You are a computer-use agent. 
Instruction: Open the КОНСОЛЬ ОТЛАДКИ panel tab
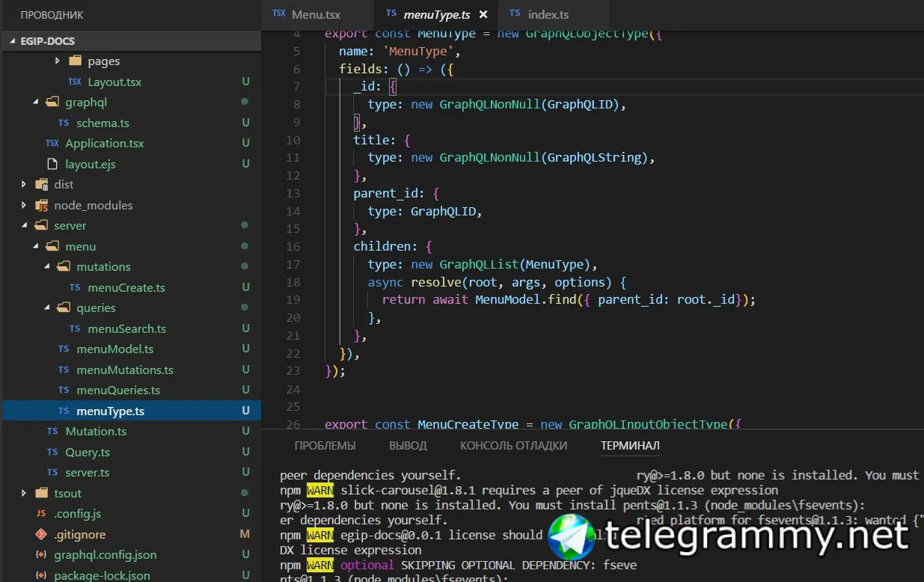click(513, 445)
